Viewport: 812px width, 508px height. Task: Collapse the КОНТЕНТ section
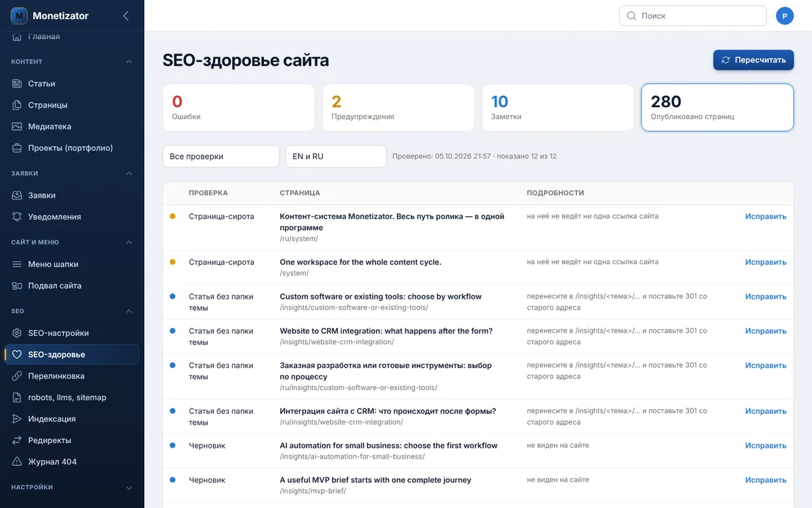click(x=129, y=62)
